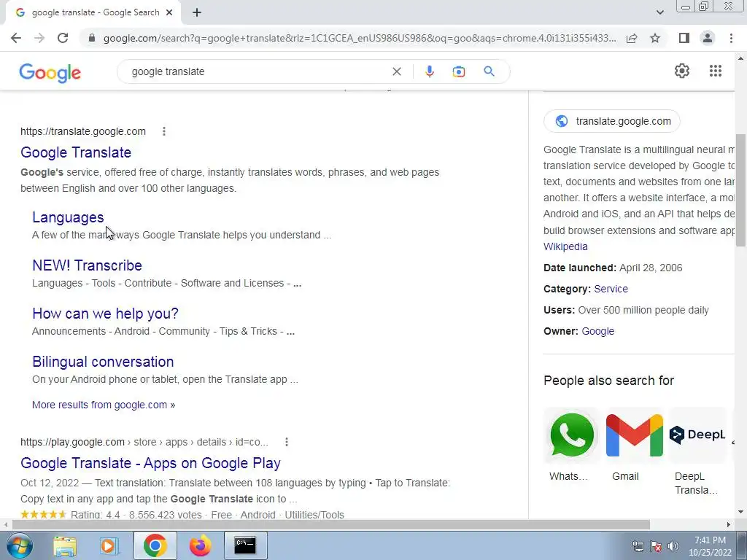
Task: Click the Service category link
Action: tap(611, 289)
